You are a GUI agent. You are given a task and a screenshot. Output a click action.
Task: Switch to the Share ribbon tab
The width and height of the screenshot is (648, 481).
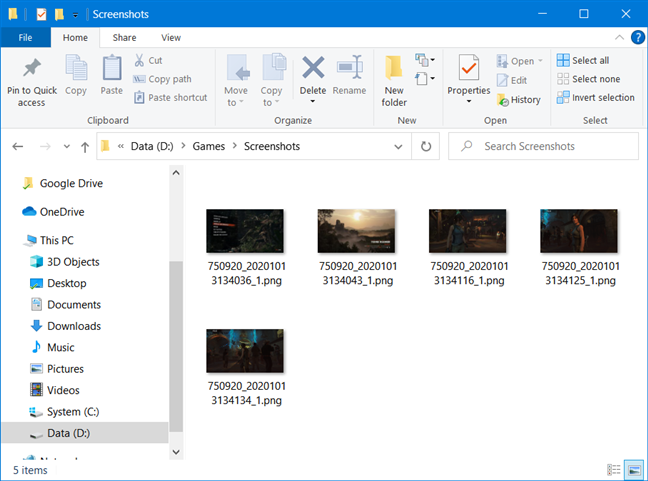point(124,38)
